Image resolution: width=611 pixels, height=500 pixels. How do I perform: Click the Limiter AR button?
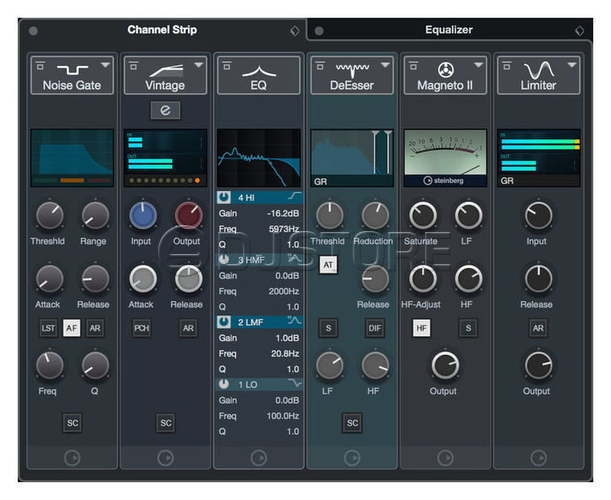click(538, 328)
